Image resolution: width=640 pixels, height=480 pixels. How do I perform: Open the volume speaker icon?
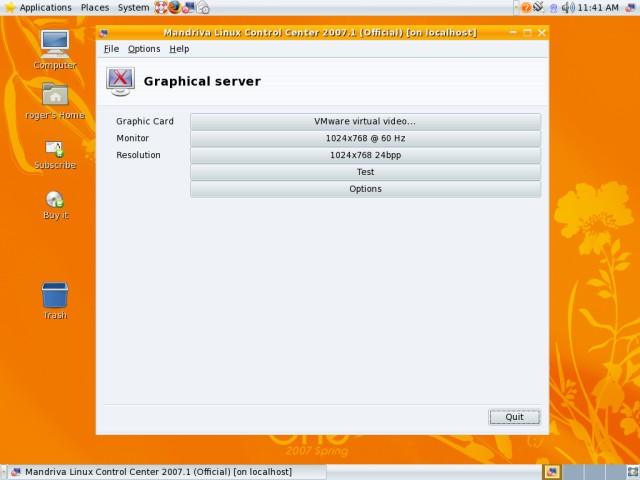(x=568, y=7)
